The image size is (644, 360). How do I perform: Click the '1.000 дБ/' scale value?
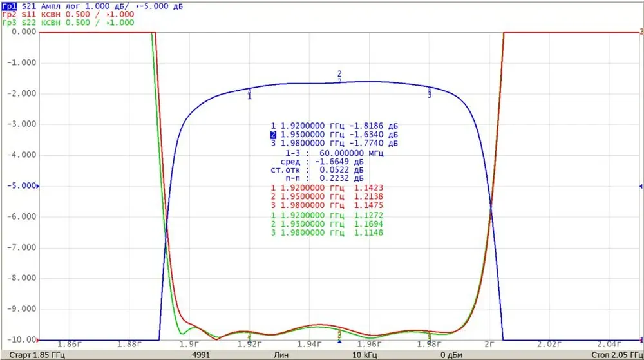coord(107,6)
